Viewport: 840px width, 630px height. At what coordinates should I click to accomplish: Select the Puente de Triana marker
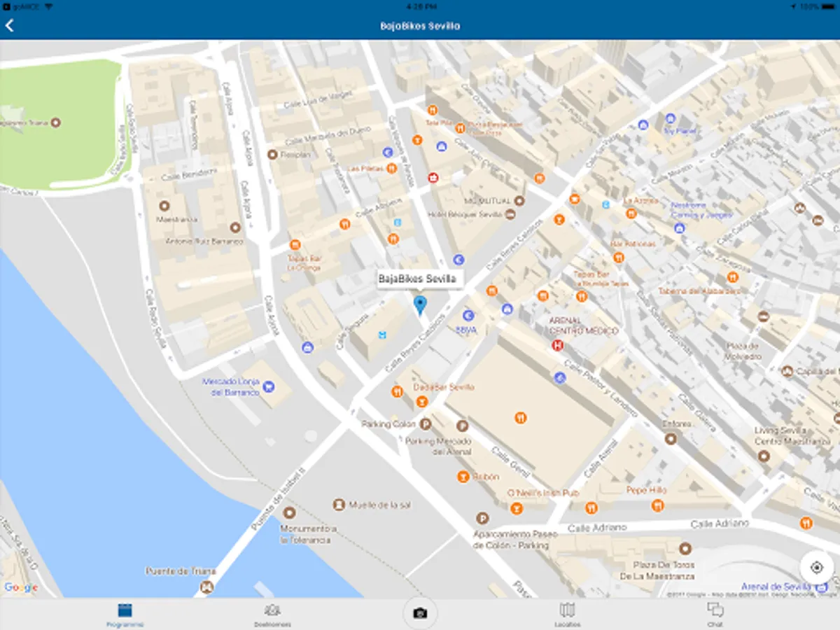tap(206, 587)
